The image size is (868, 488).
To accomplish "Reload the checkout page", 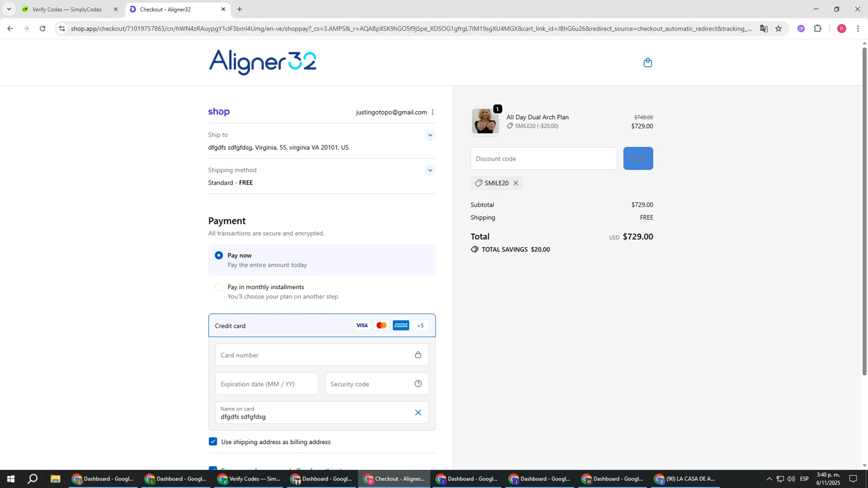I will point(42,28).
